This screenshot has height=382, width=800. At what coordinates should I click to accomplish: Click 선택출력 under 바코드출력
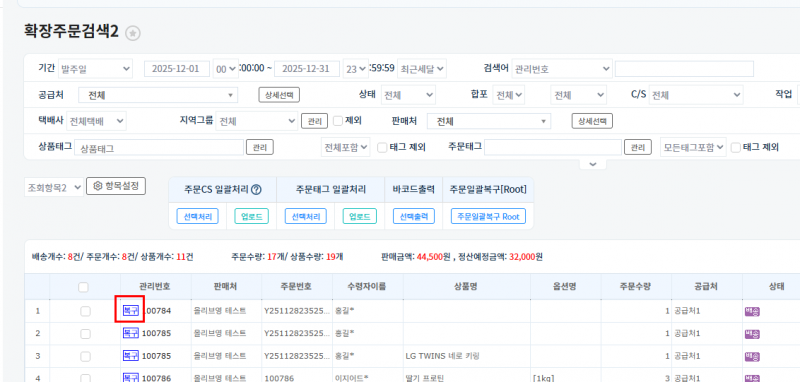pyautogui.click(x=414, y=216)
